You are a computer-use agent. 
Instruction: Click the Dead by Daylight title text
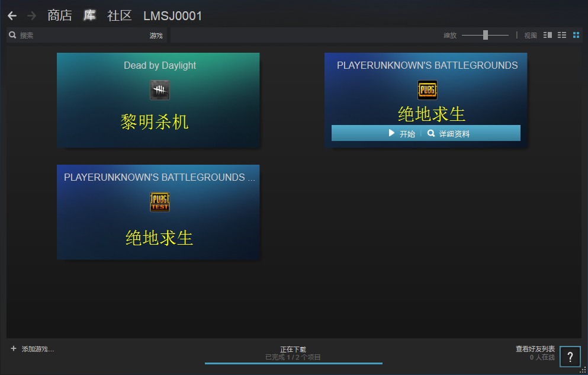[160, 65]
